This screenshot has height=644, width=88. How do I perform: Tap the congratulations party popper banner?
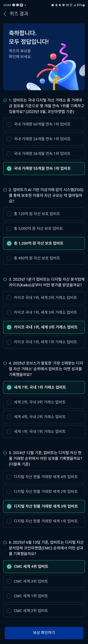(x=44, y=57)
